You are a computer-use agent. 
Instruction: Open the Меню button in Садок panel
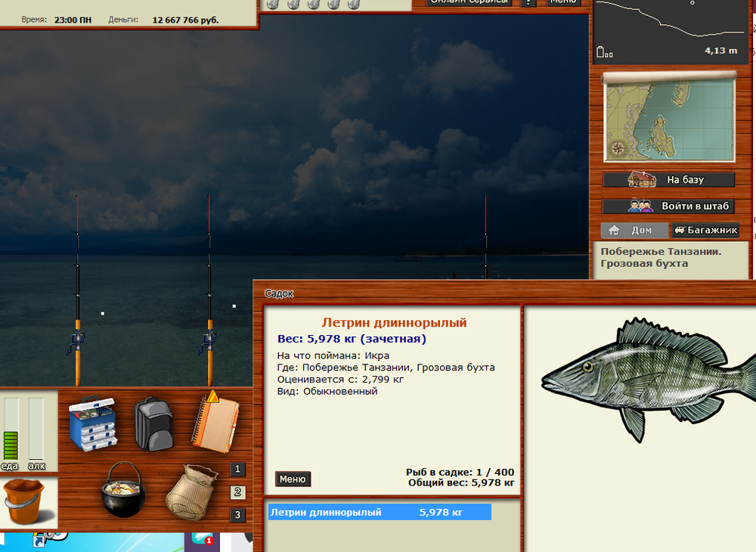293,479
